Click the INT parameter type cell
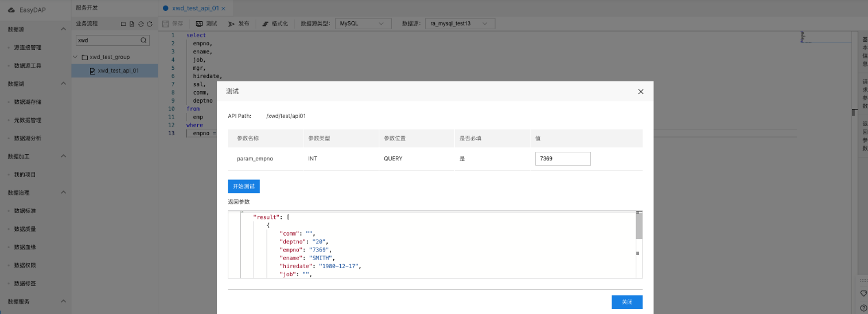Viewport: 868px width, 314px height. (x=313, y=159)
